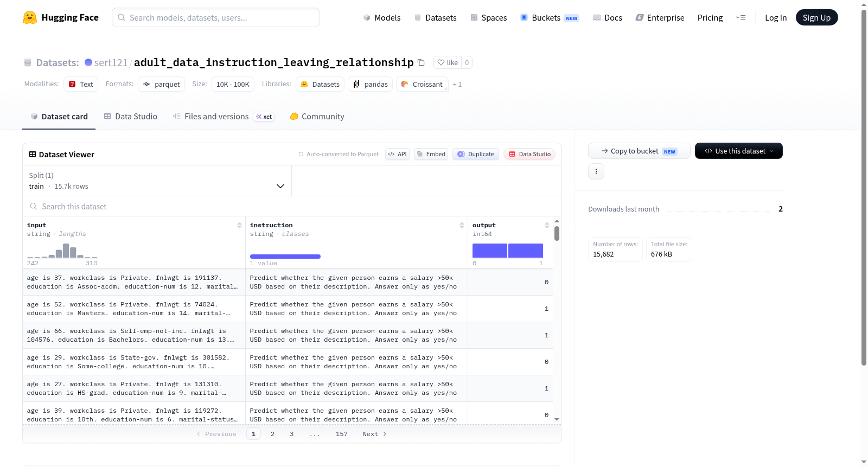The width and height of the screenshot is (868, 467).
Task: Sort the output column using its icon
Action: [547, 225]
